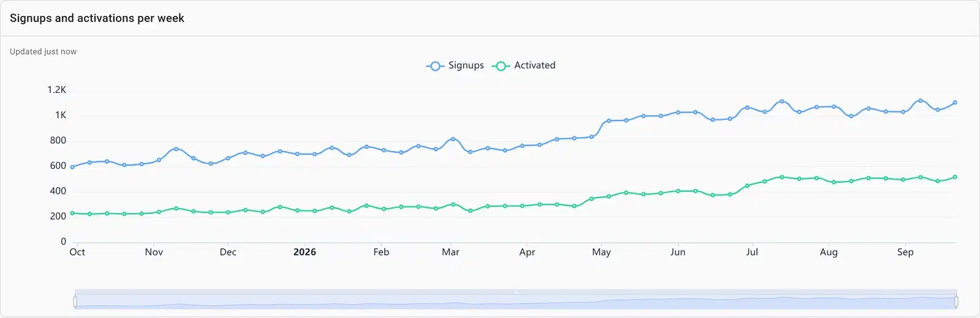Click the 'Dec' x-axis label
The height and width of the screenshot is (318, 980).
tap(228, 252)
